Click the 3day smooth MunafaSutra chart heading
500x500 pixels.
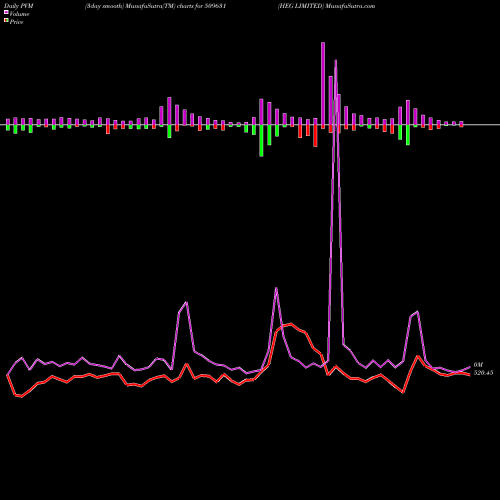point(155,6)
